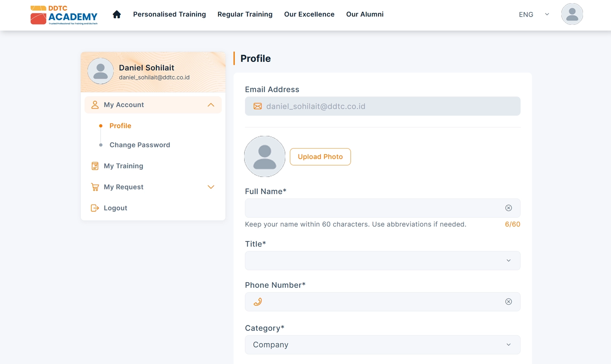
Task: Click the My Training notebook icon
Action: pyautogui.click(x=95, y=166)
